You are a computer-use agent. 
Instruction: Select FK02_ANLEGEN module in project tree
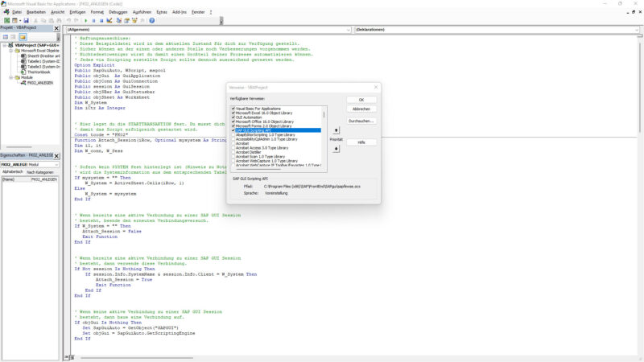pos(39,82)
